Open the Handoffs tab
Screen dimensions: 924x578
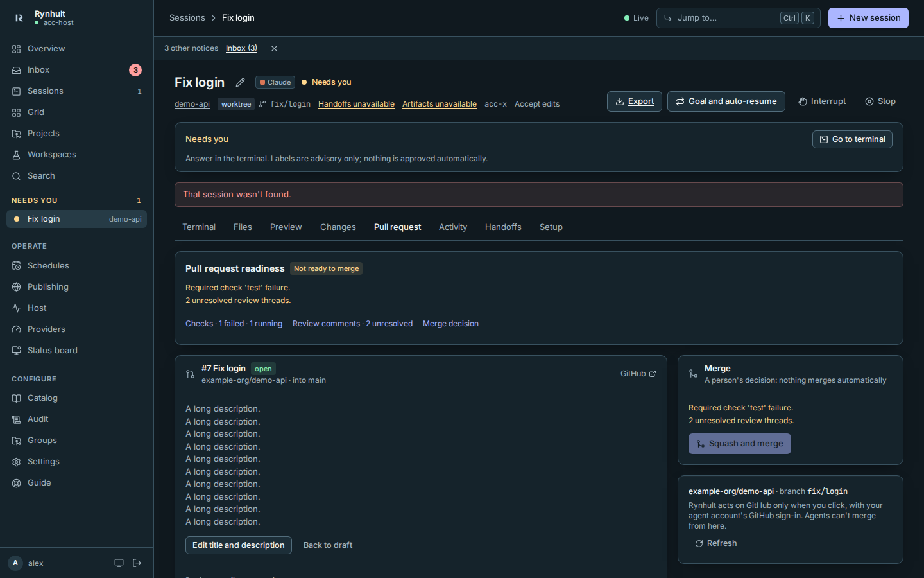(503, 227)
